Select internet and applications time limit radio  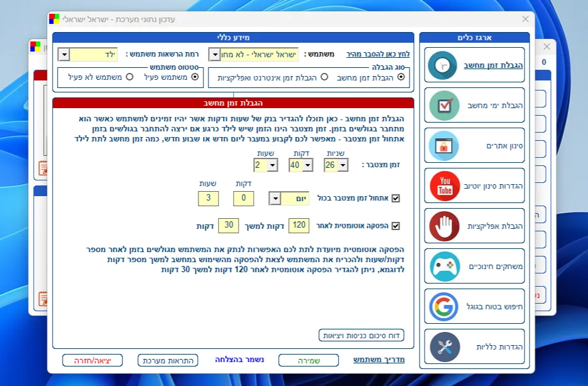point(324,77)
